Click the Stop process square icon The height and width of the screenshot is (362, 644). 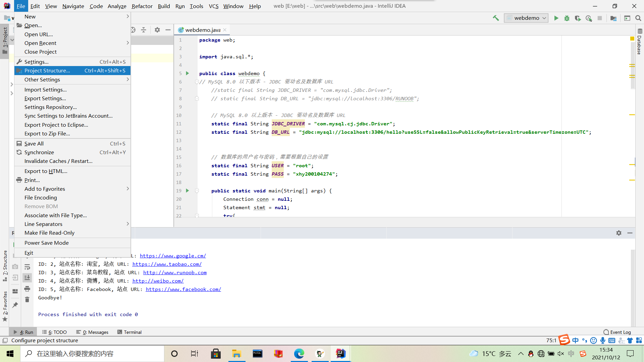[x=600, y=18]
